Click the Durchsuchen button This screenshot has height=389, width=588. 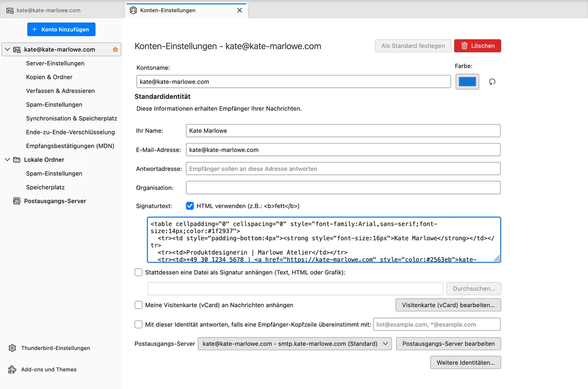[474, 288]
